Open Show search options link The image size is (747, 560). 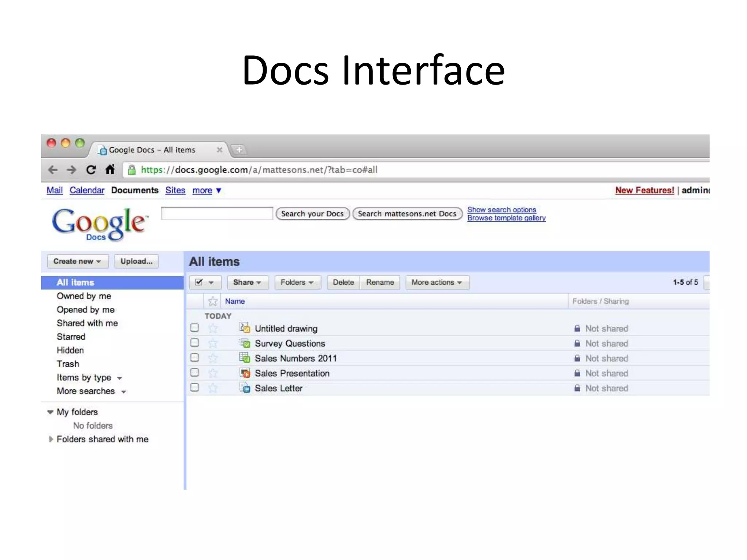502,210
